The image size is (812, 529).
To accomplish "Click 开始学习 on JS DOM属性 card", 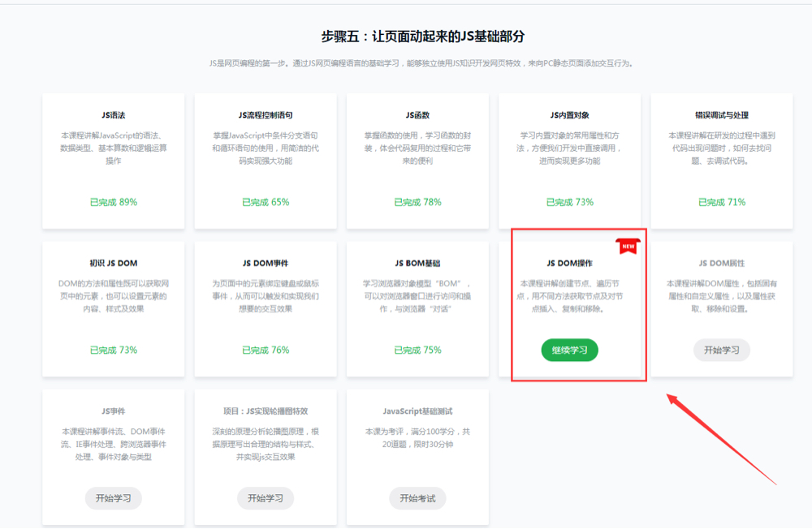I will (721, 351).
